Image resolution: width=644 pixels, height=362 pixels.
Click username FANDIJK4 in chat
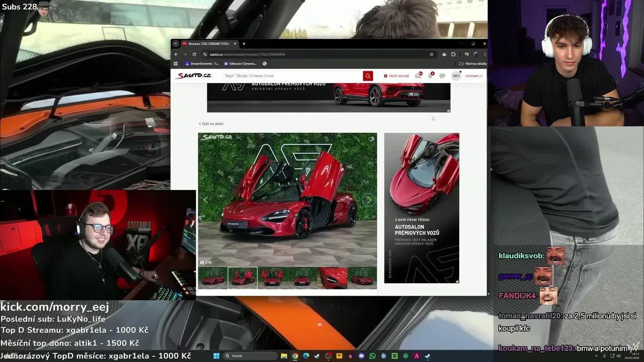[518, 296]
